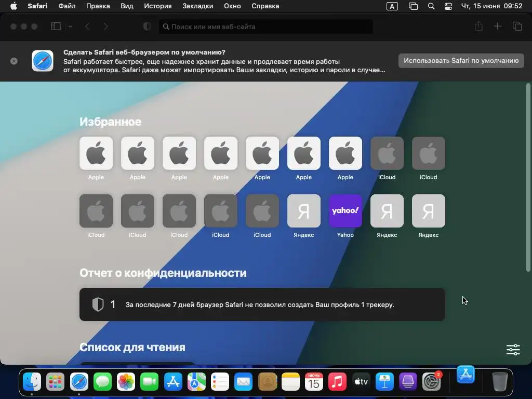The width and height of the screenshot is (532, 399).
Task: Open Control Center in the menu bar
Action: click(x=448, y=6)
